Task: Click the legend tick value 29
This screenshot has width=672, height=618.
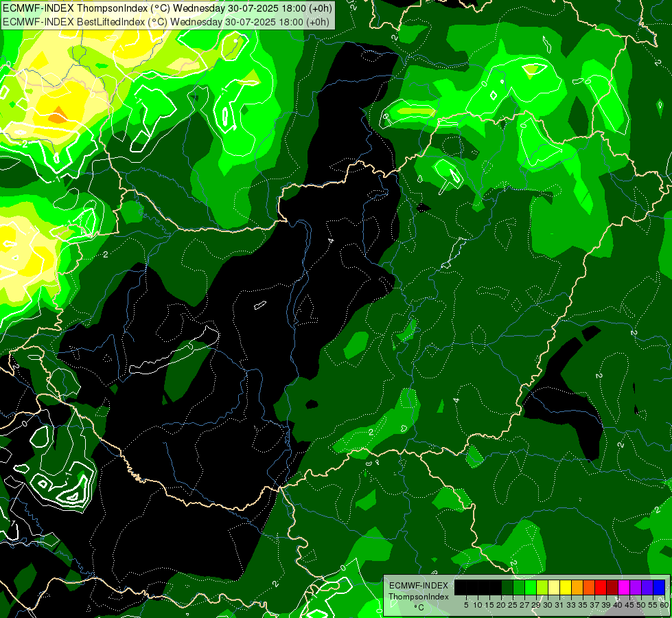Action: tap(536, 605)
